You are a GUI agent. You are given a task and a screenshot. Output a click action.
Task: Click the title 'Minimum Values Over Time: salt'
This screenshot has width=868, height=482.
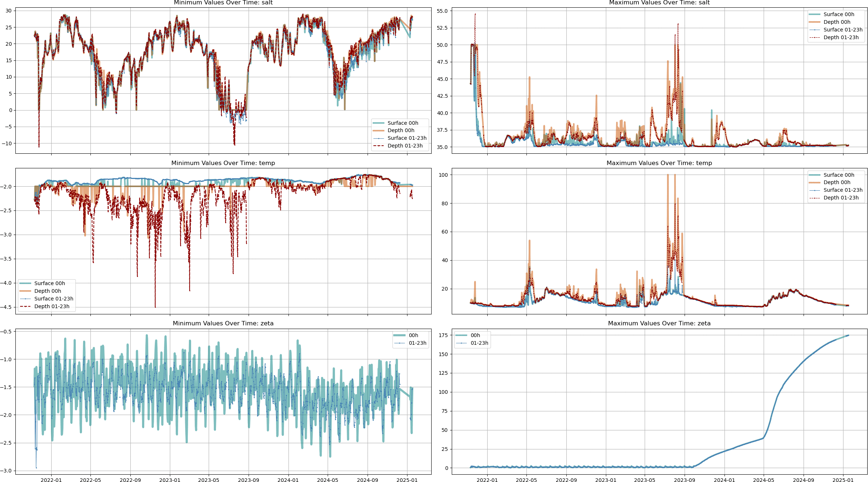[223, 3]
